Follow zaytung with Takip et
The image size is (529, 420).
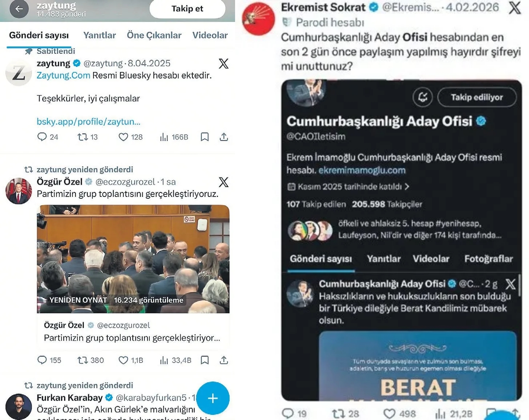pos(187,9)
